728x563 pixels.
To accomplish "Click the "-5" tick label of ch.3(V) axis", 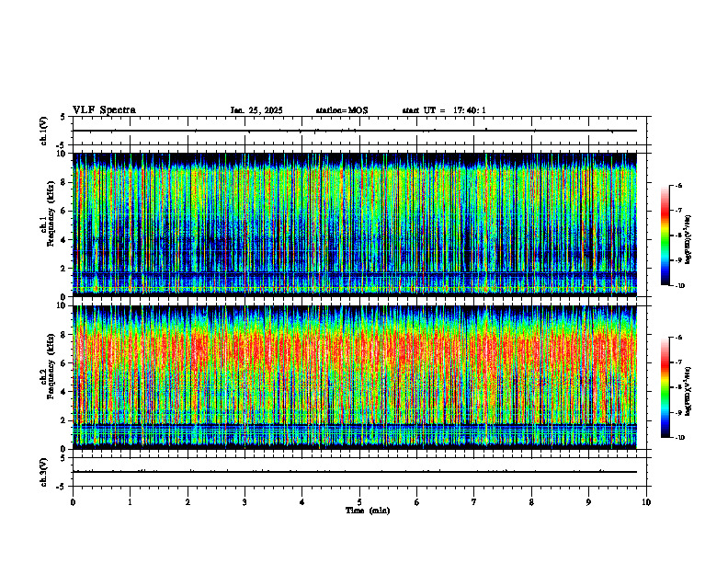I will 62,487.
